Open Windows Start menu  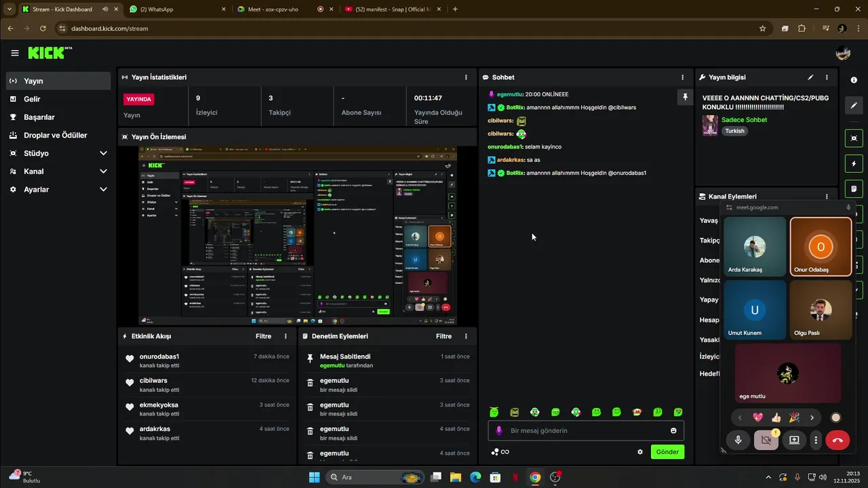[314, 477]
